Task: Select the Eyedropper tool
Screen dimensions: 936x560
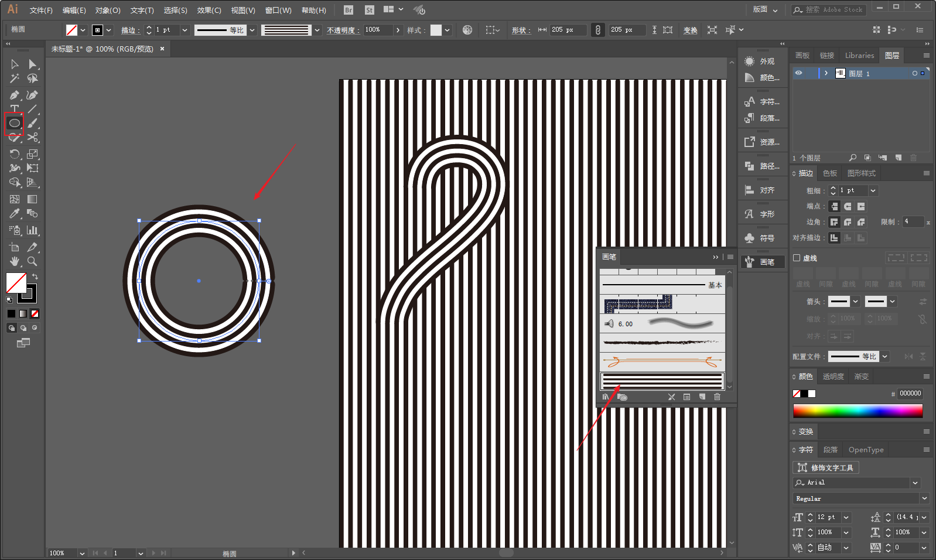Action: (15, 214)
